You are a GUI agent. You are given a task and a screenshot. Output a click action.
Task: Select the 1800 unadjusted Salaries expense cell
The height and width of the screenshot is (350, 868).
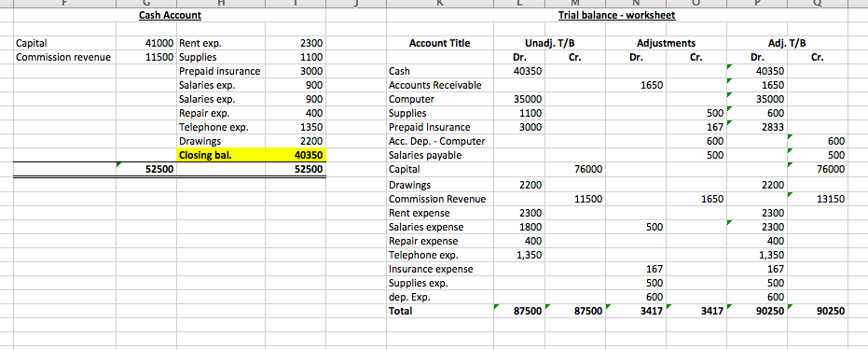pyautogui.click(x=519, y=227)
